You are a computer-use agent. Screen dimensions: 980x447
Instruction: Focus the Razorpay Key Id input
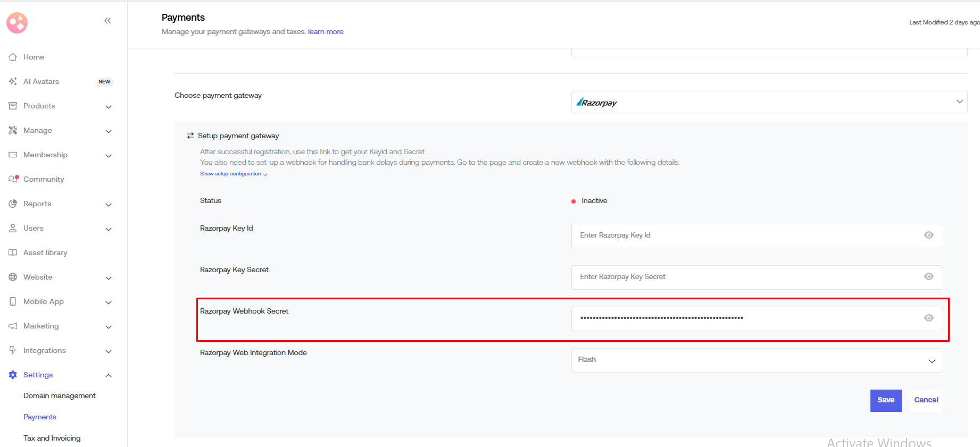pyautogui.click(x=745, y=235)
